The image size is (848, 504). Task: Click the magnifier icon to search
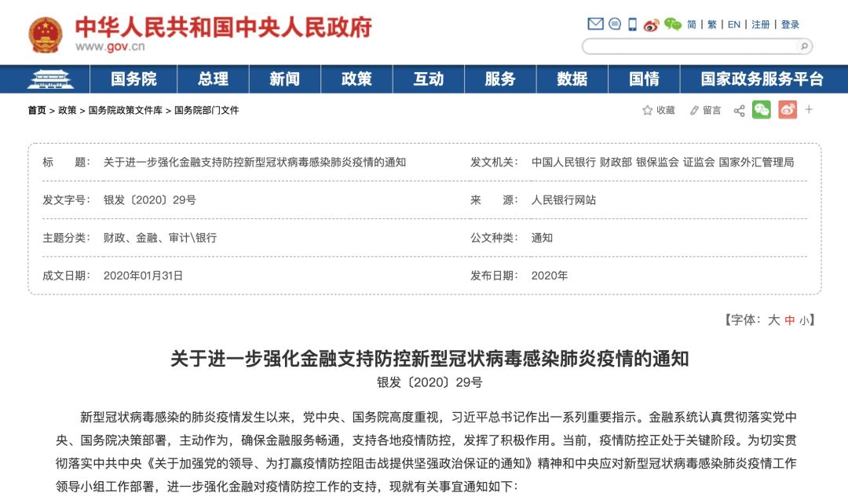click(805, 49)
